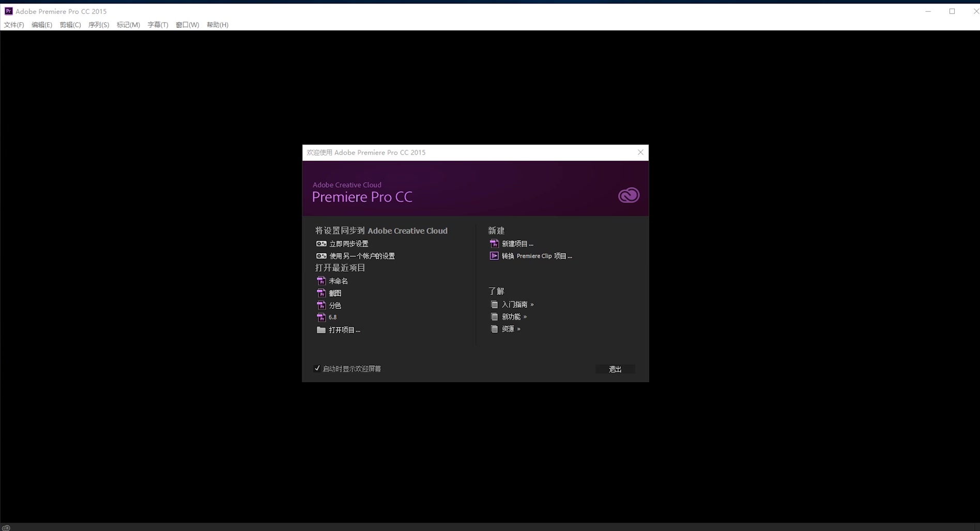The height and width of the screenshot is (531, 980).
Task: Click the document icon beside 新功能
Action: pyautogui.click(x=494, y=317)
